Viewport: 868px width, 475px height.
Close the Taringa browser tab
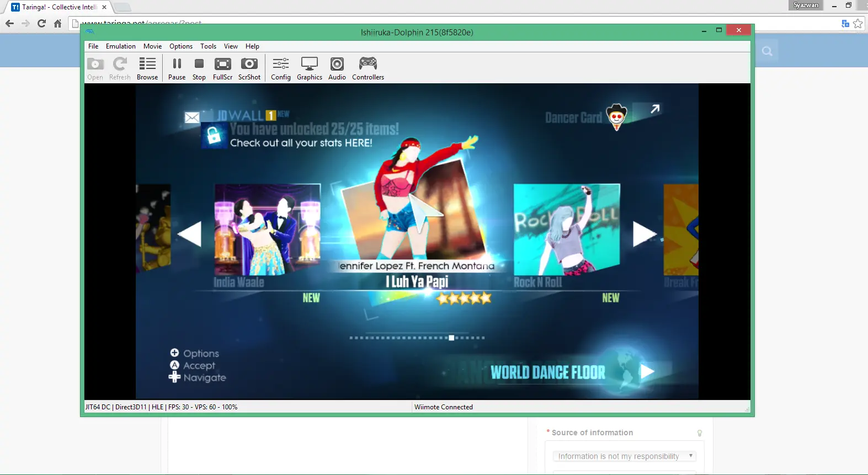point(104,7)
